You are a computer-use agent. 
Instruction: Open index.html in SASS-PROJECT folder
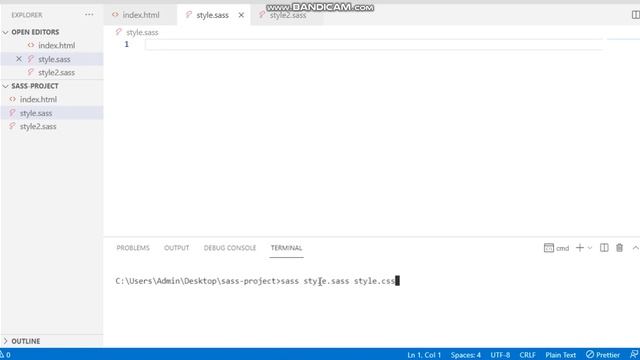pos(38,99)
